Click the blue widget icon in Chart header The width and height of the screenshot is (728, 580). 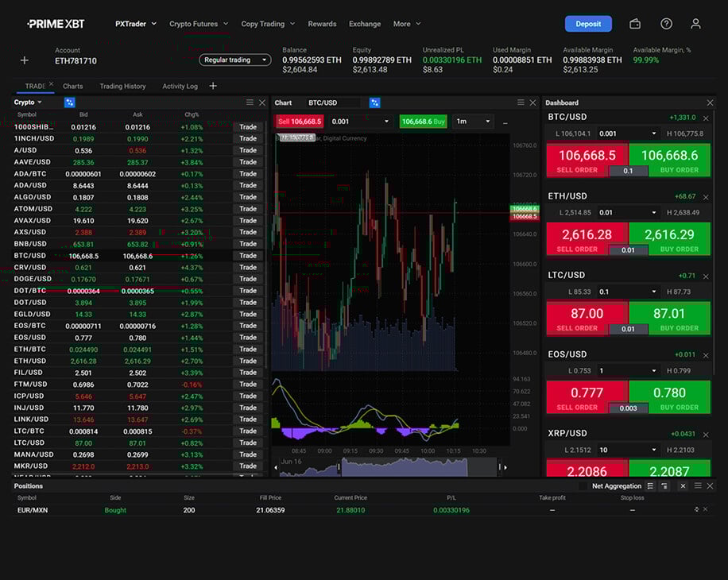[x=376, y=102]
